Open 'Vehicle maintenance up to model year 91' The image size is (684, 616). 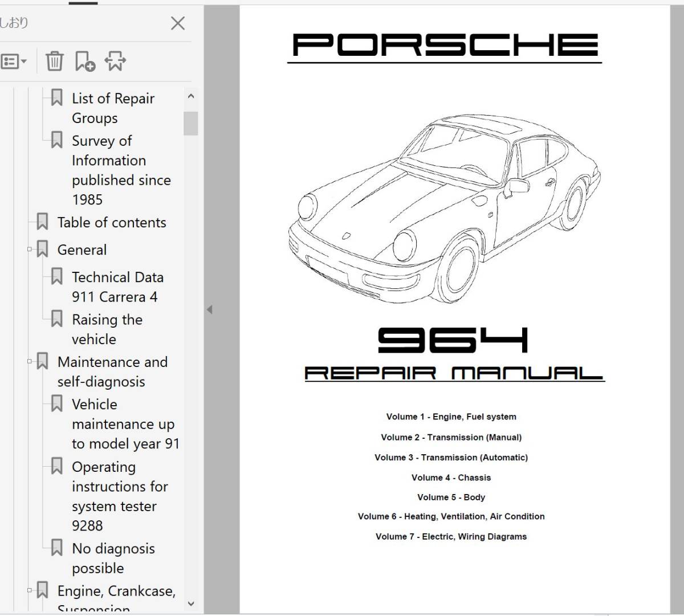(125, 424)
